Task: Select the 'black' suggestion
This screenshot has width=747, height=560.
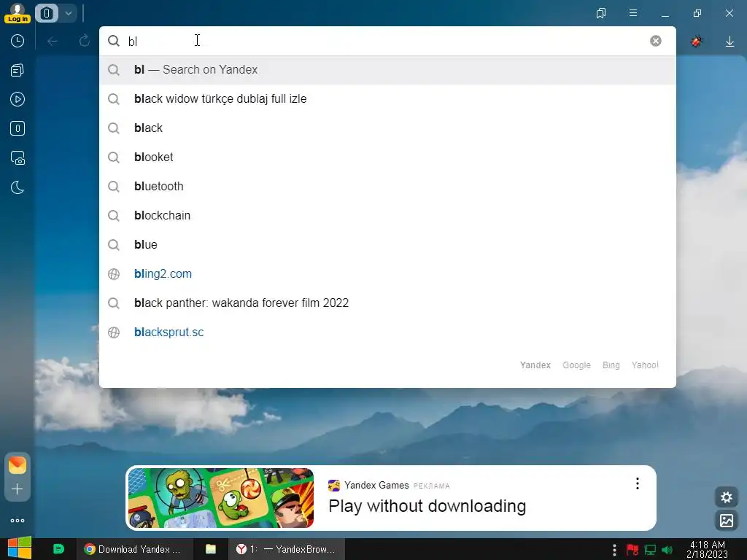Action: [387, 128]
